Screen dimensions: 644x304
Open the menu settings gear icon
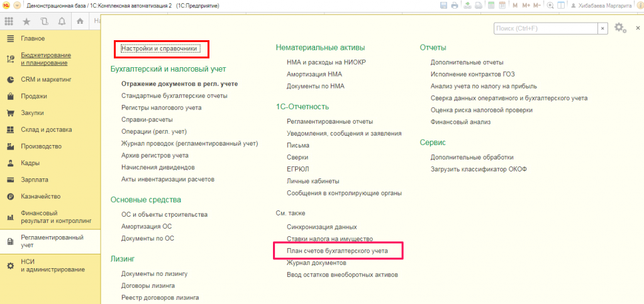(619, 28)
